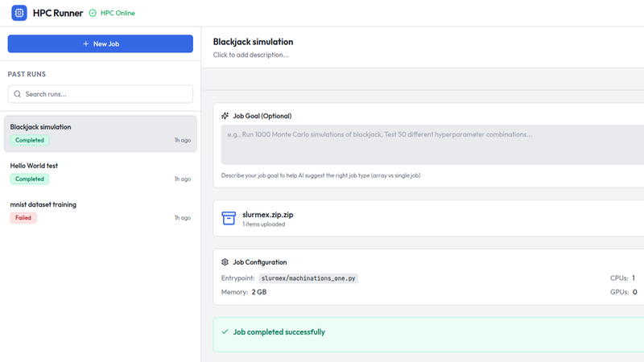This screenshot has height=362, width=644.
Task: Open the mnist dataset training run
Action: pyautogui.click(x=43, y=204)
